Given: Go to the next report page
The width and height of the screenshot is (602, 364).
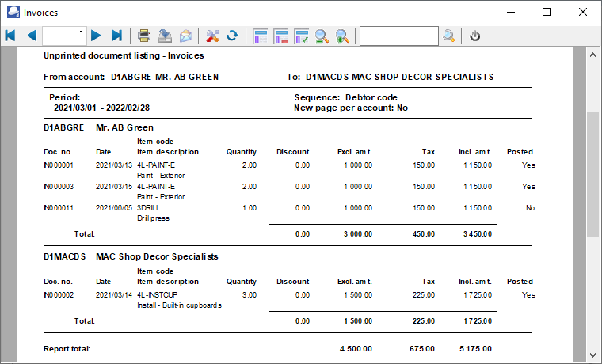Looking at the screenshot, I should tap(96, 36).
